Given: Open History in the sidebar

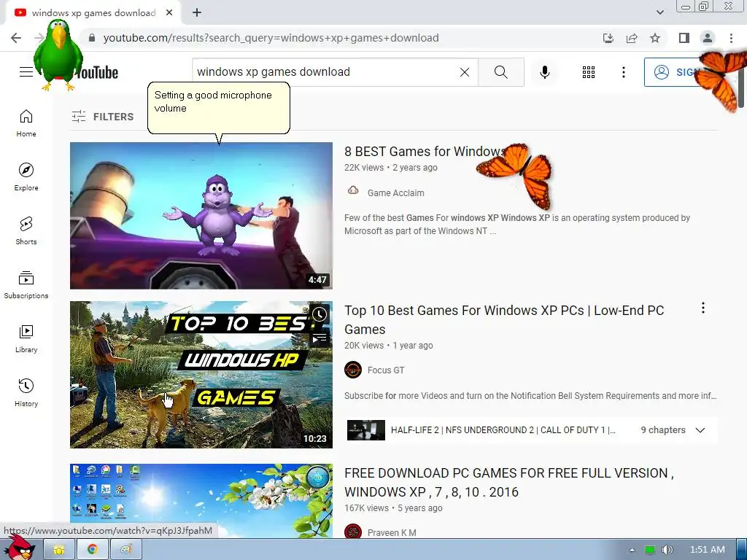Looking at the screenshot, I should coord(26,393).
